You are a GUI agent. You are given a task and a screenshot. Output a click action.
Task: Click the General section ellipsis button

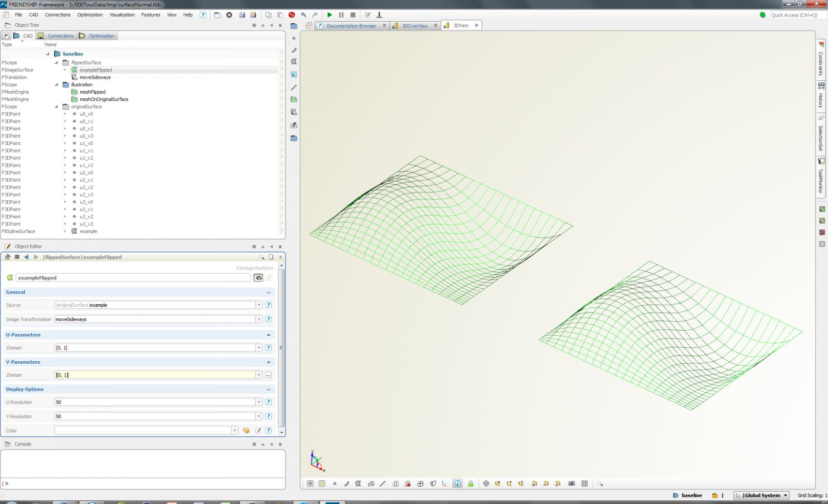point(269,292)
